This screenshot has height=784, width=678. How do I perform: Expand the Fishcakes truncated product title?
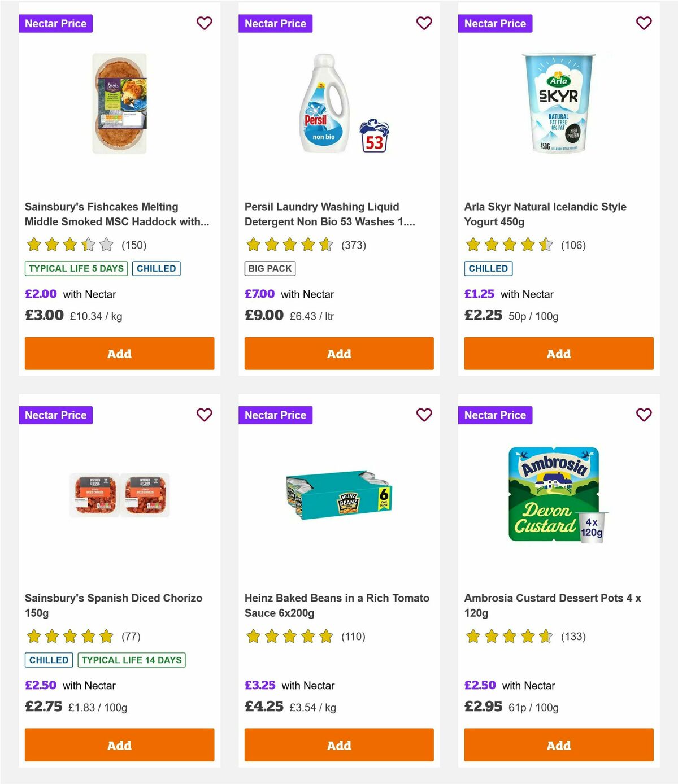(x=117, y=215)
